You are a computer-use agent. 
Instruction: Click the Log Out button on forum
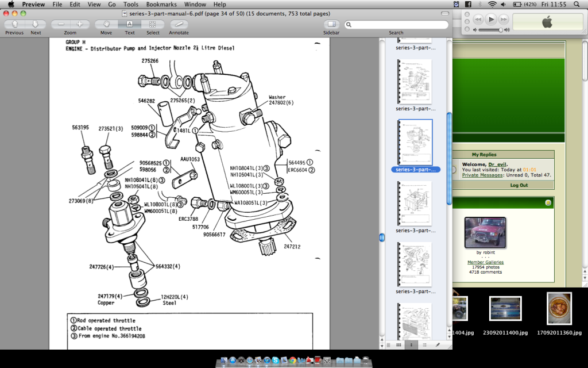point(519,185)
